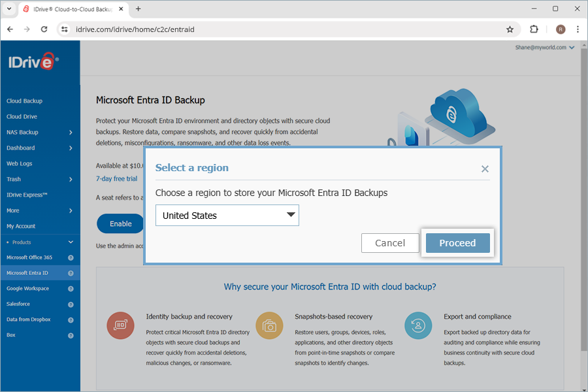The image size is (588, 392).
Task: Click the Enable button
Action: tap(120, 223)
